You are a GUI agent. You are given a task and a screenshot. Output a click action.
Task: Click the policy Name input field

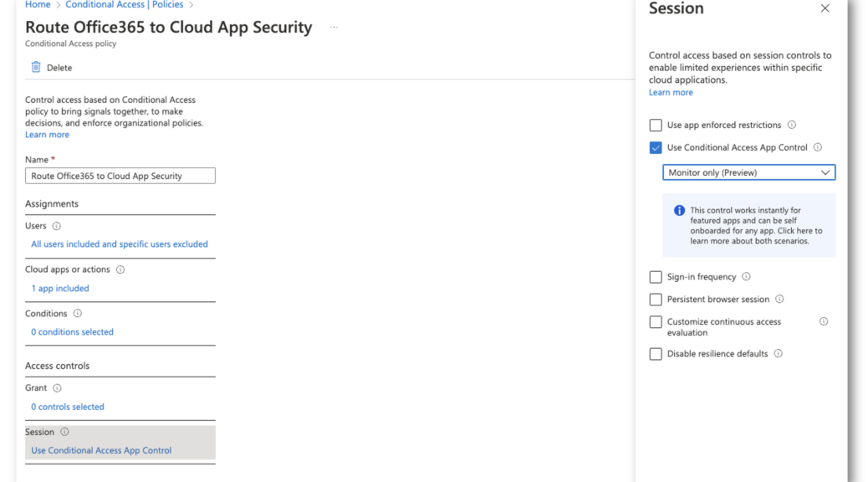(x=120, y=176)
